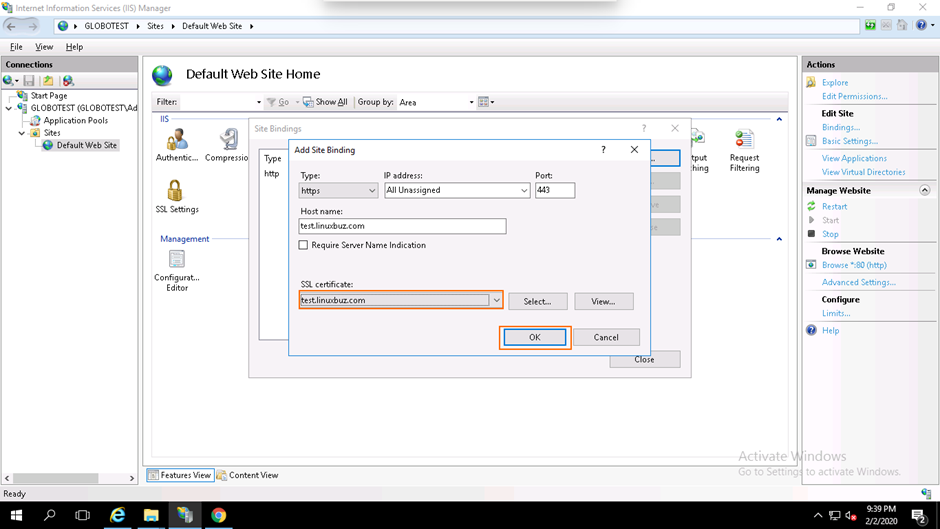Click Edit Permissions... link

pyautogui.click(x=854, y=96)
